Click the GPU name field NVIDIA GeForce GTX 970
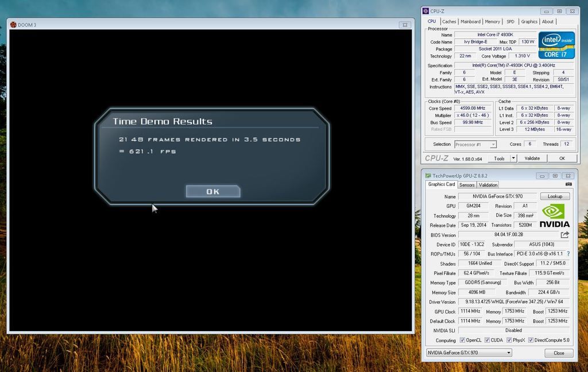The width and height of the screenshot is (588, 372). (498, 196)
